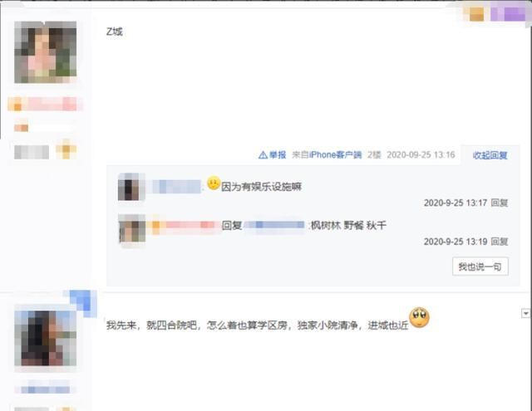Open the third-floor poster's avatar

coord(46,338)
